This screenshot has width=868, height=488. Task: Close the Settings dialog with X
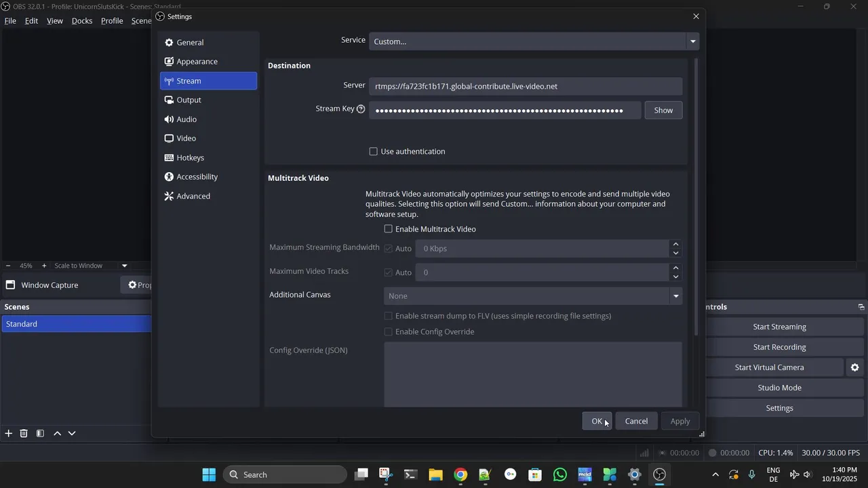coord(696,16)
